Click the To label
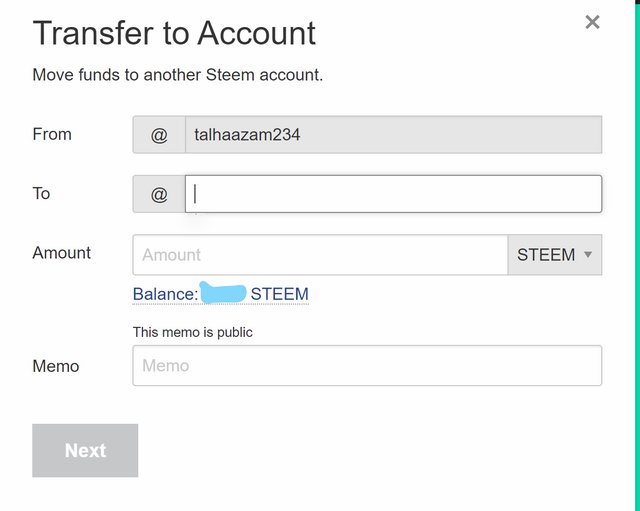The image size is (640, 511). (41, 193)
